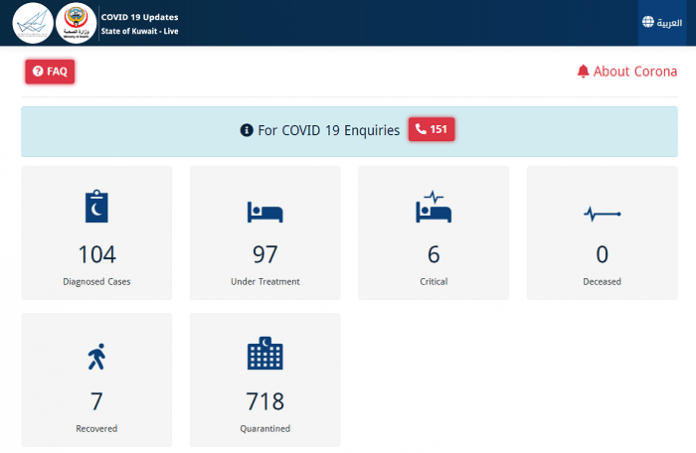Viewport: 696px width, 453px height.
Task: Click the walking person Recovered icon
Action: [97, 356]
